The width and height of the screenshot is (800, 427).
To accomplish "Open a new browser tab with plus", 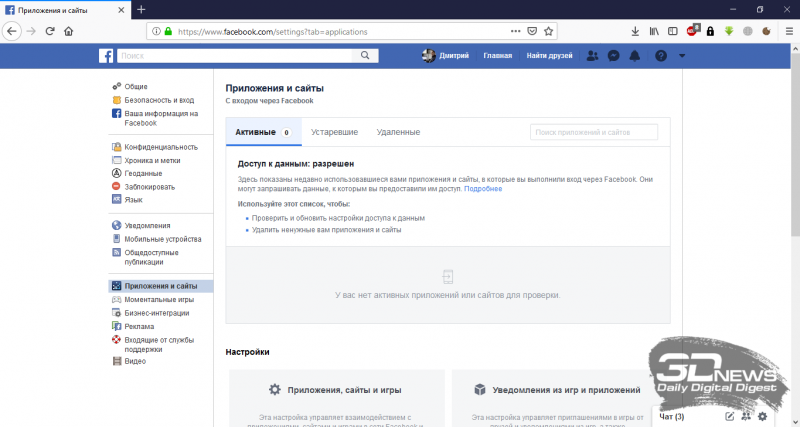I will pos(141,10).
